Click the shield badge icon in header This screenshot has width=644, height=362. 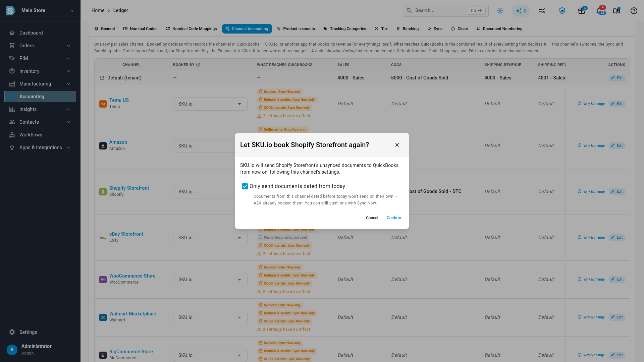(x=562, y=11)
